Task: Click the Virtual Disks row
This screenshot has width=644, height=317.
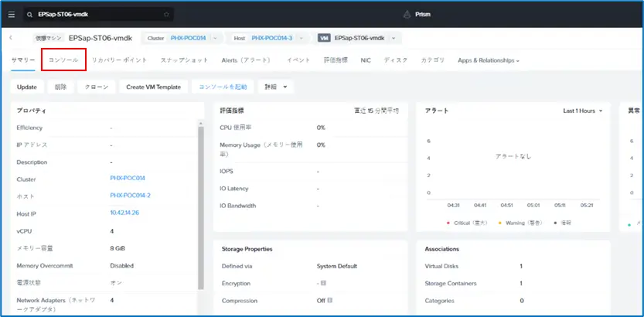Action: coord(513,266)
